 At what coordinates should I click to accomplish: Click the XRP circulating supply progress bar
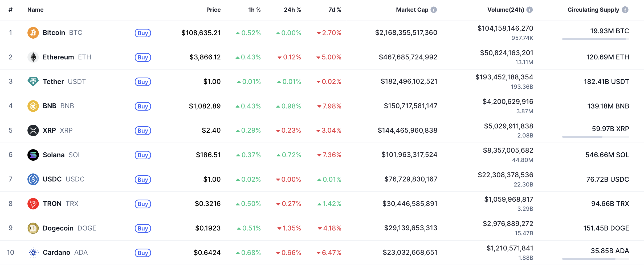pos(596,137)
